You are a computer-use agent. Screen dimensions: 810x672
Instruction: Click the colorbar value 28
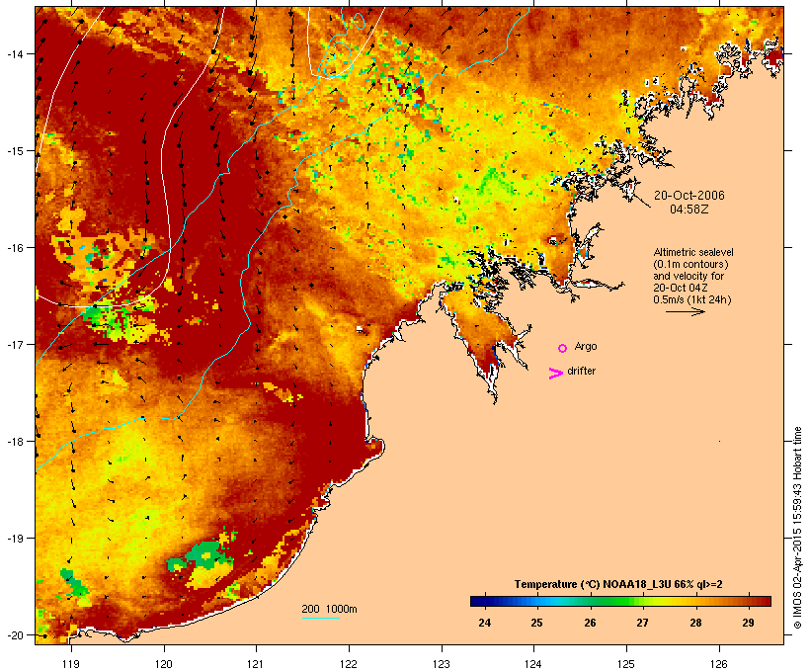(x=695, y=623)
